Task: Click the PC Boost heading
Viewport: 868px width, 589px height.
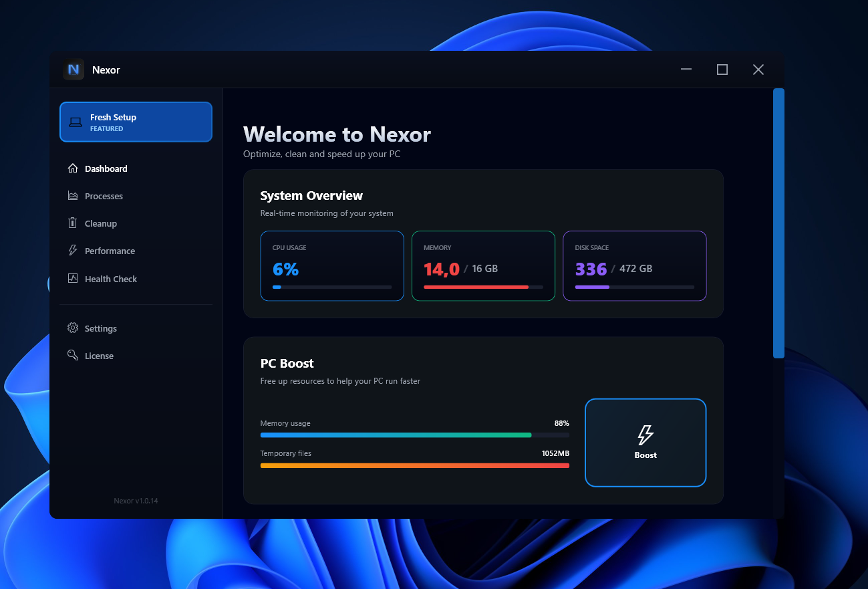Action: [x=287, y=364]
